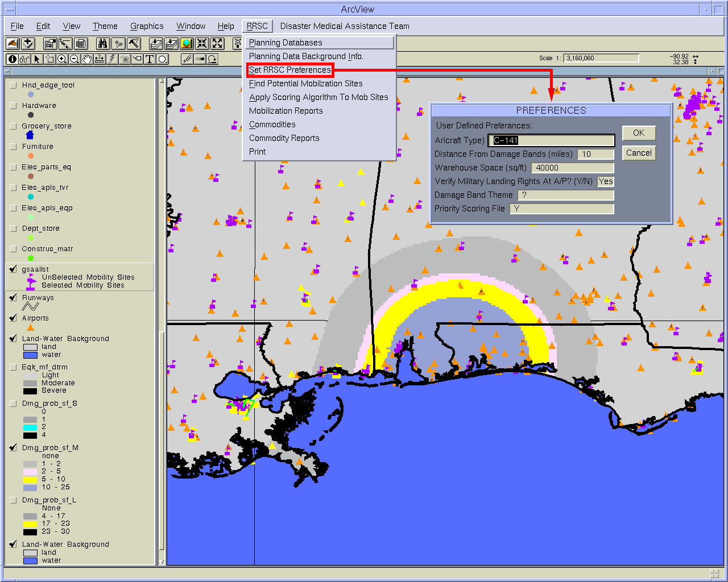This screenshot has height=582, width=728.
Task: Select the Vertex Edit tool
Action: (x=49, y=59)
